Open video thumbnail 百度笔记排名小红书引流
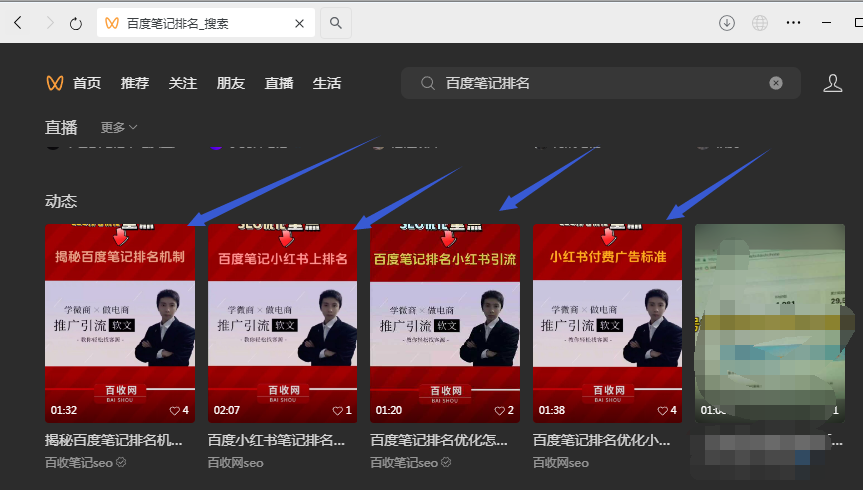863x490 pixels. click(445, 323)
